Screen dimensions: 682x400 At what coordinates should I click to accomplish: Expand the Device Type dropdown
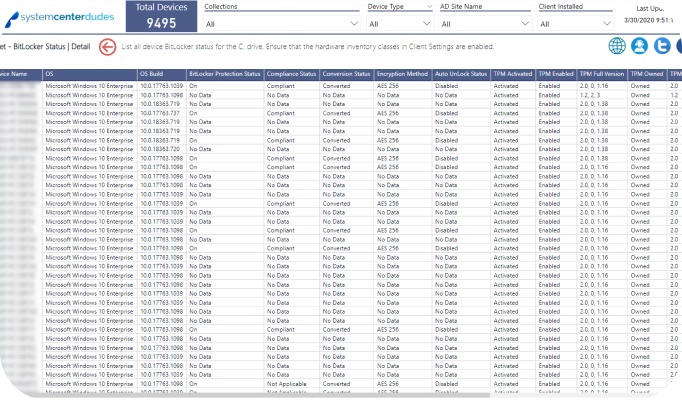coord(399,24)
